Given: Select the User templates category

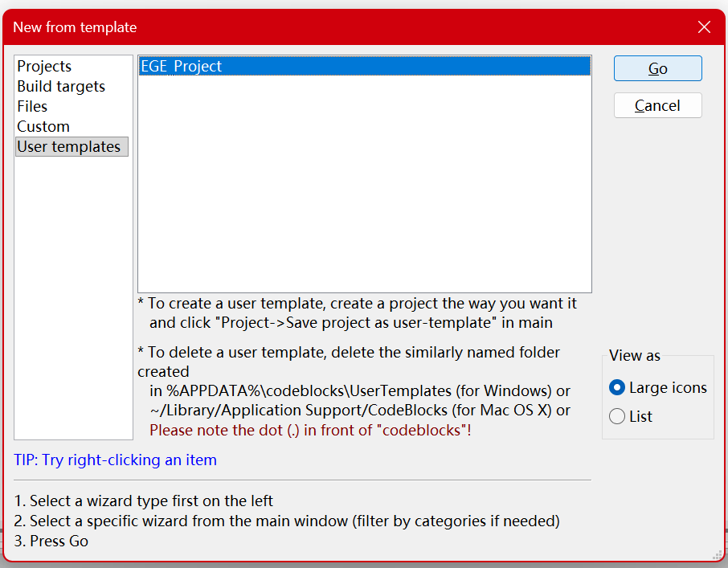Looking at the screenshot, I should coord(69,147).
